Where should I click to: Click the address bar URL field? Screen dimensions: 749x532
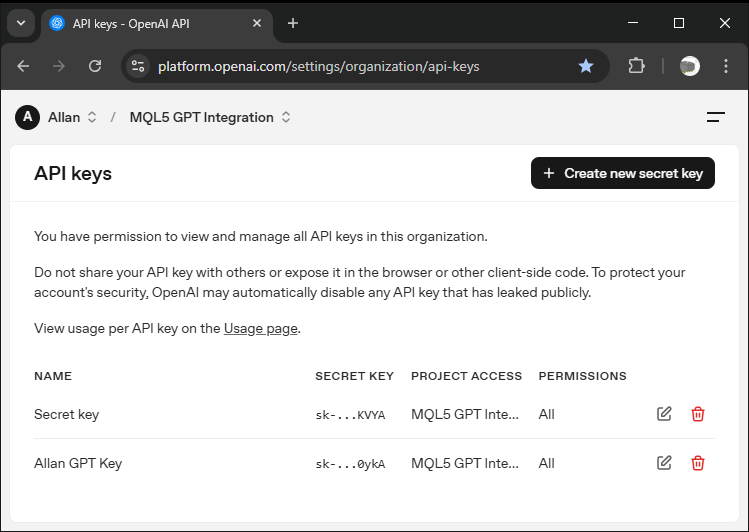click(x=363, y=66)
